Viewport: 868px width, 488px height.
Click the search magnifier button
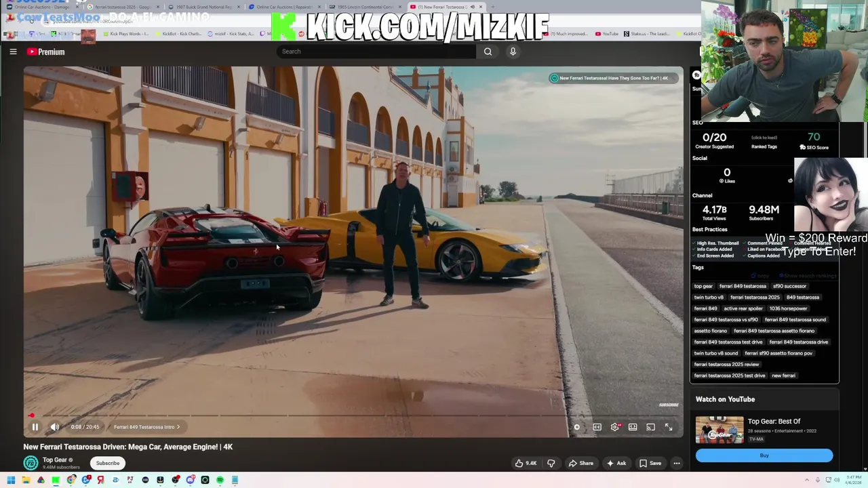[488, 52]
